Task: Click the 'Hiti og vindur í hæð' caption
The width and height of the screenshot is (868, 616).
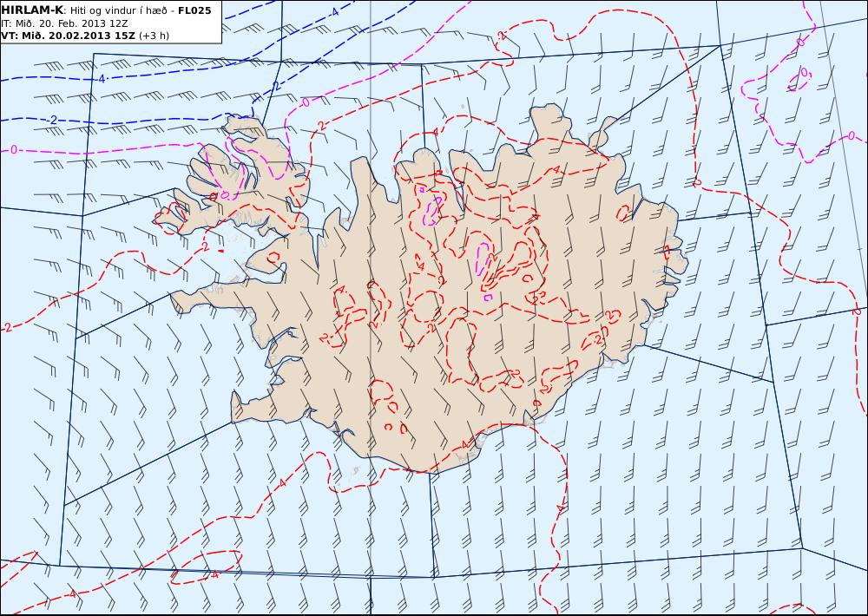Action: coord(118,10)
